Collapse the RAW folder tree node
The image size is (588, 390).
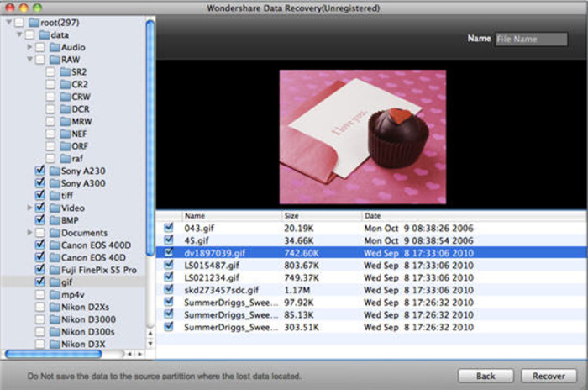click(x=30, y=60)
